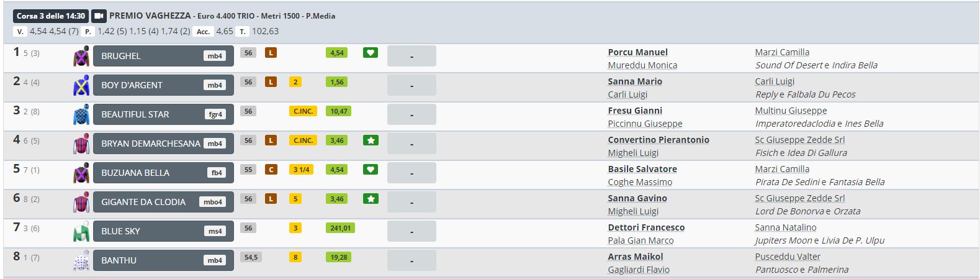Click Boy D'Argent's blue and yellow silk icon

pos(81,85)
